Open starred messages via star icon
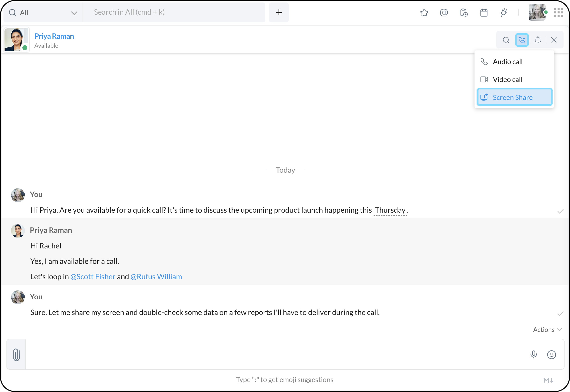The image size is (570, 392). pos(424,12)
